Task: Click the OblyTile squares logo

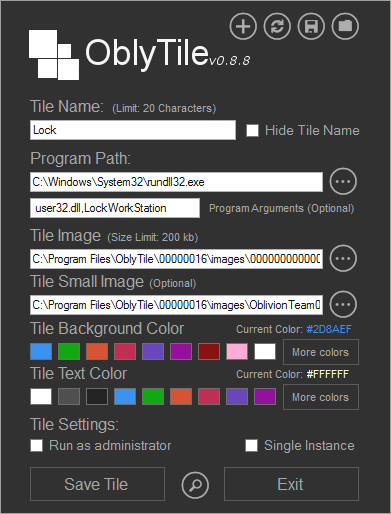Action: [x=54, y=55]
